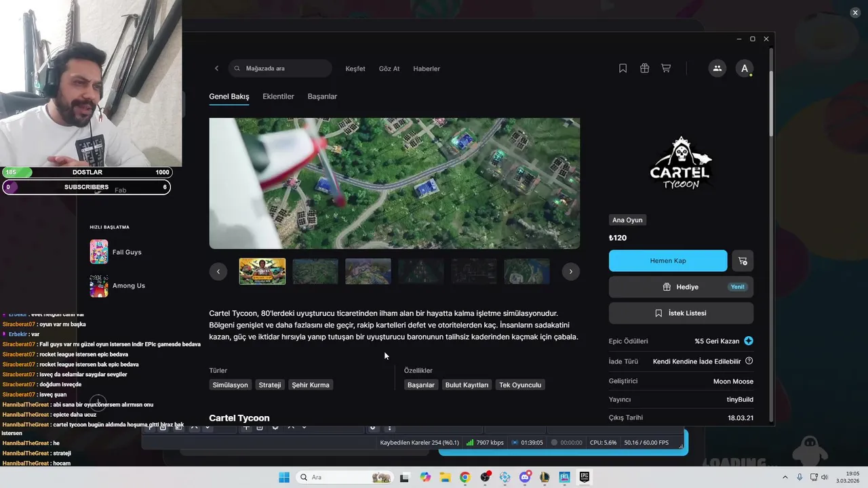This screenshot has width=868, height=488.
Task: Select the Bulut Kayıtları feature tag
Action: click(x=467, y=385)
